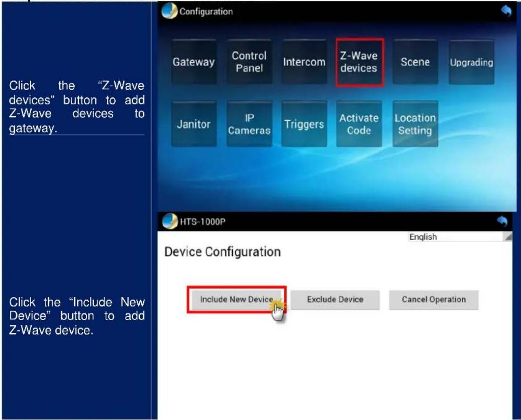Click the HTS-1000P title text
Screen dimensions: 521x420
pos(203,221)
